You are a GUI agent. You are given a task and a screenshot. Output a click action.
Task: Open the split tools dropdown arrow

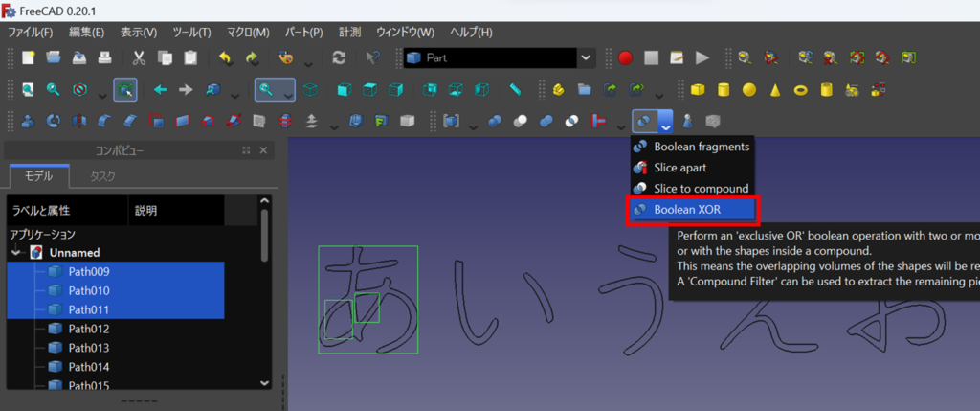[x=666, y=122]
